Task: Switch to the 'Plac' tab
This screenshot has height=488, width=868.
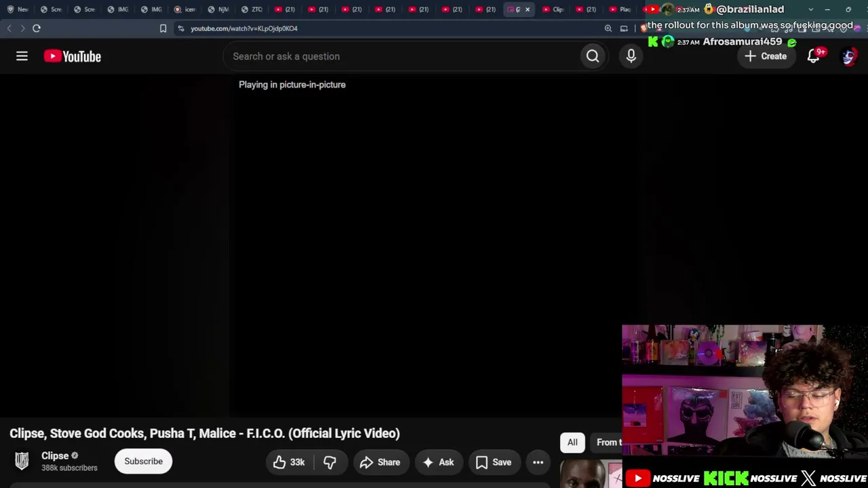Action: (620, 9)
